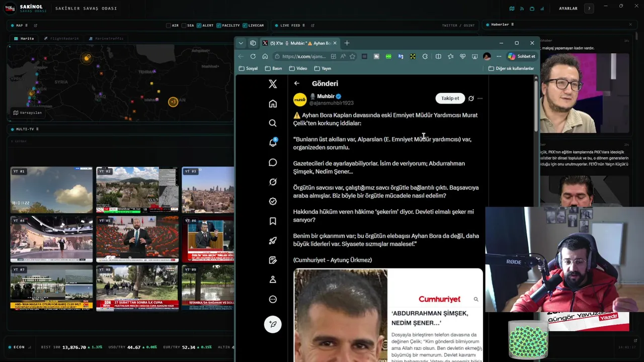Open AYARLAR settings in Sakinol

[568, 9]
